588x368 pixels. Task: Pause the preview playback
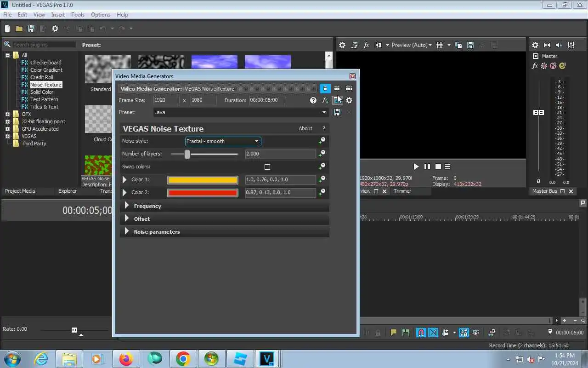[x=427, y=167]
